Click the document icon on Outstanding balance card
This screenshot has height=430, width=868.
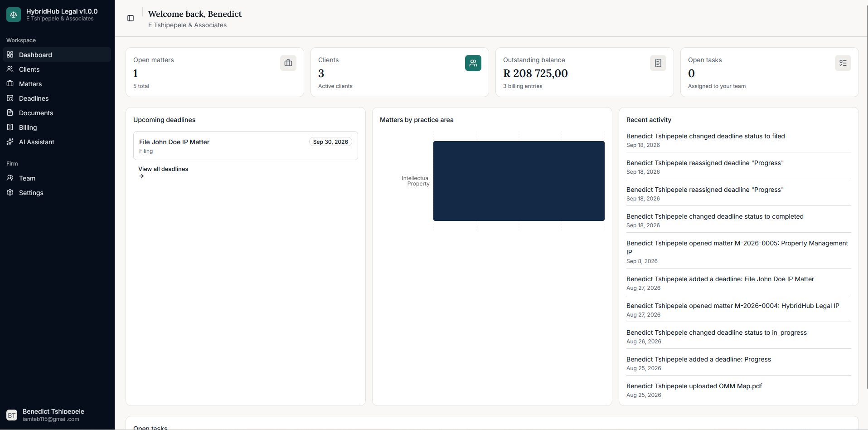[x=658, y=63]
